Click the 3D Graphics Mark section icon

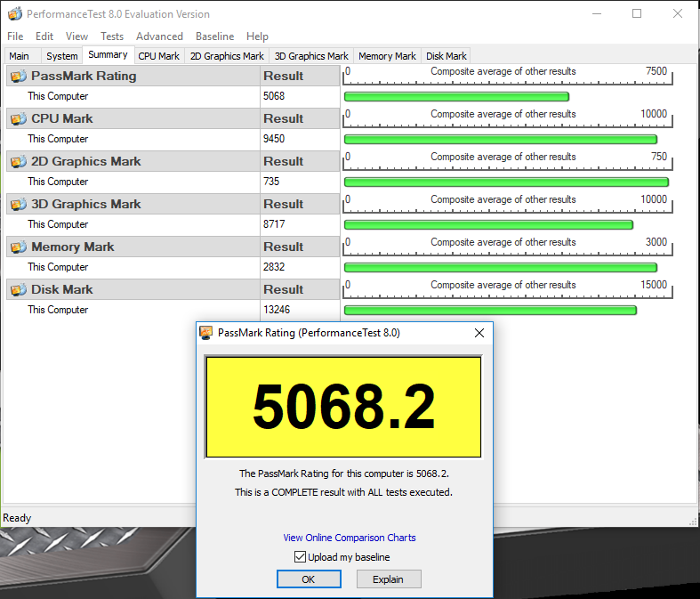click(19, 204)
